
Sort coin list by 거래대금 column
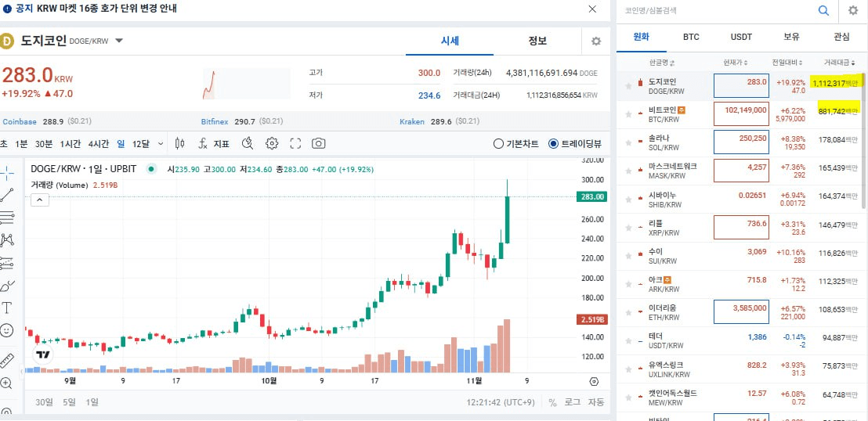841,63
